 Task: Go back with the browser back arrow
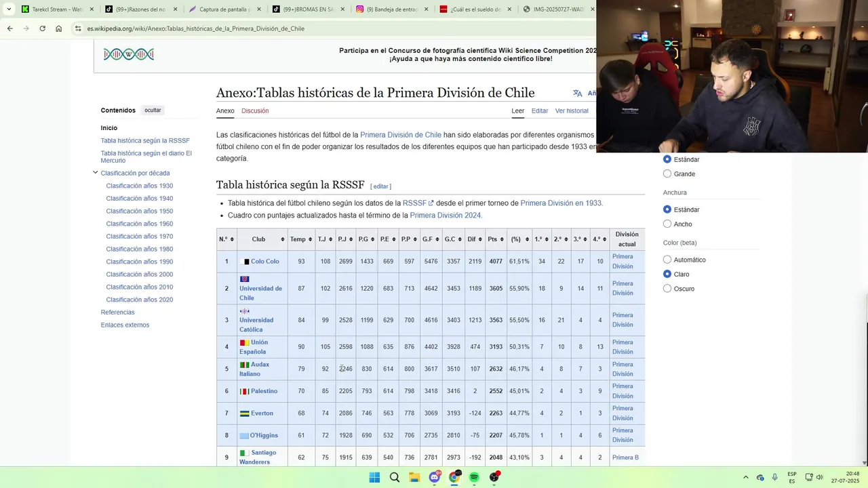tap(9, 28)
